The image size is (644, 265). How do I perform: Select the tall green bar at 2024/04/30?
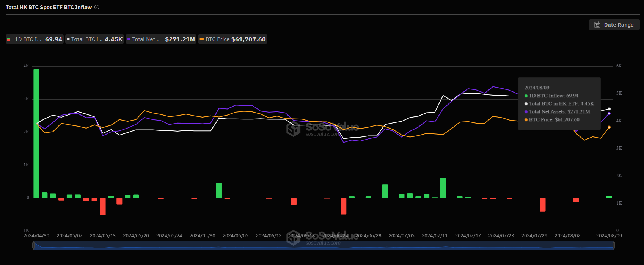click(36, 133)
